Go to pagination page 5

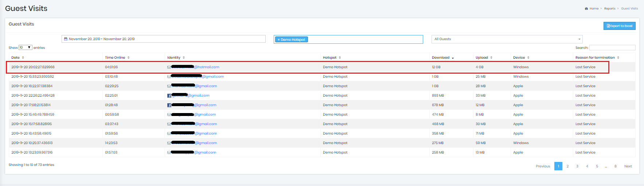[597, 166]
